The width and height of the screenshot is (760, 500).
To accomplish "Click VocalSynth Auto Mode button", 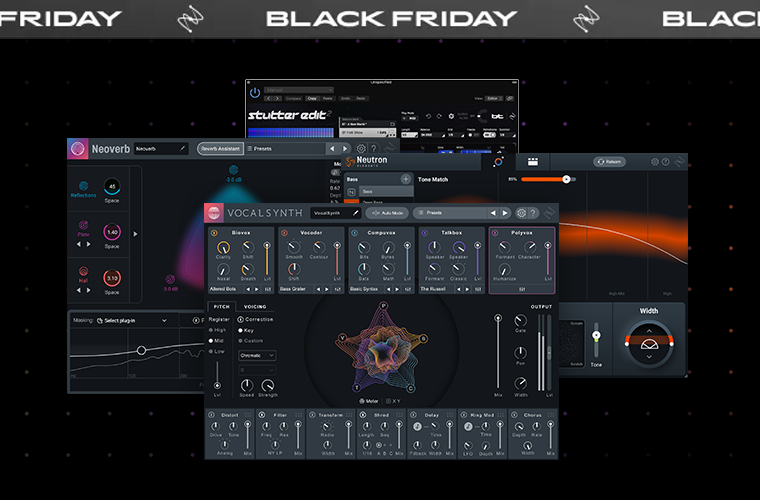I will point(387,213).
